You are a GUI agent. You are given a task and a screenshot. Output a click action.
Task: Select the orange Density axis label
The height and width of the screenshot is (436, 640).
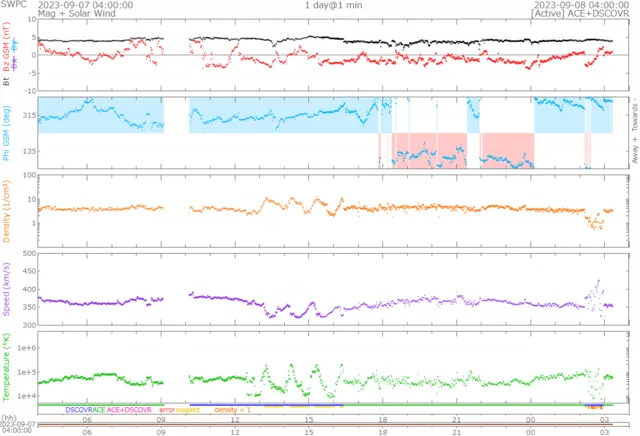click(x=8, y=210)
